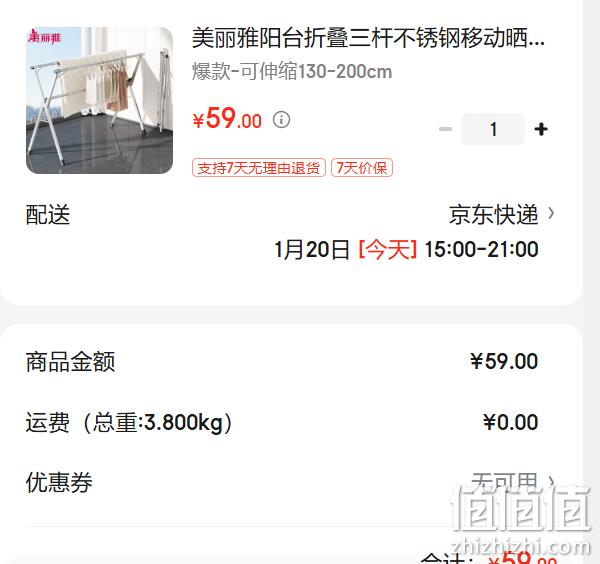
Task: Open the 优惠券 coupon row
Action: pyautogui.click(x=291, y=482)
